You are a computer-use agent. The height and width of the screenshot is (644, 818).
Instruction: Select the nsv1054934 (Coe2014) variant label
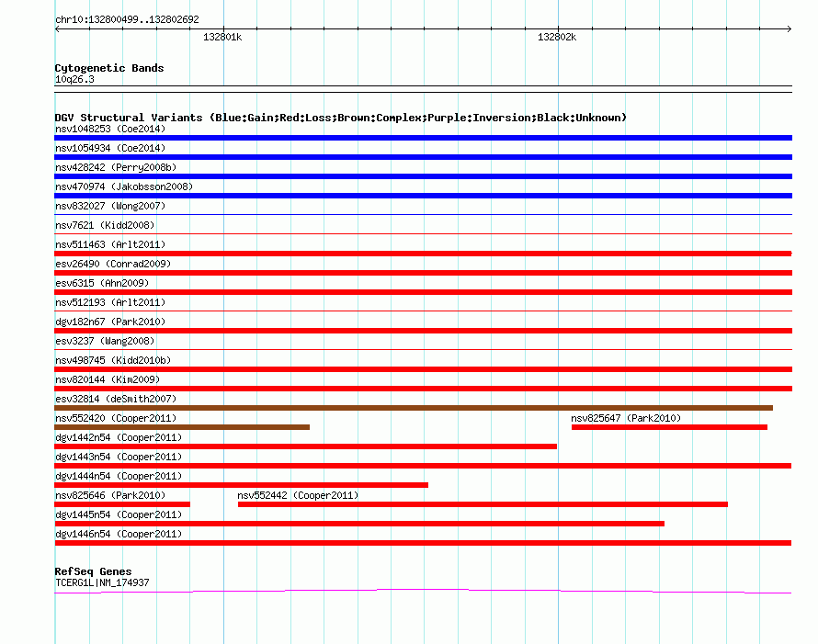110,148
